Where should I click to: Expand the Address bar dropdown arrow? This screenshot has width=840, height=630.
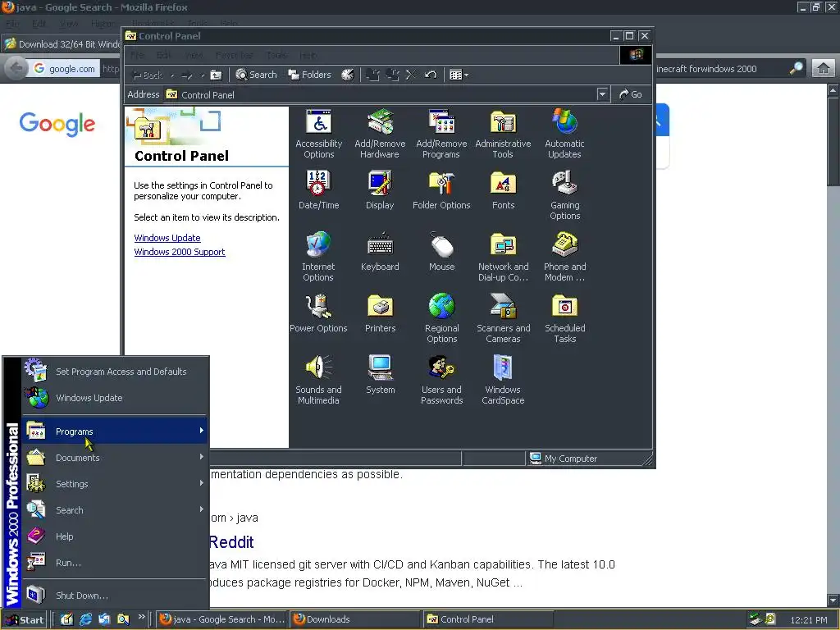[x=602, y=94]
